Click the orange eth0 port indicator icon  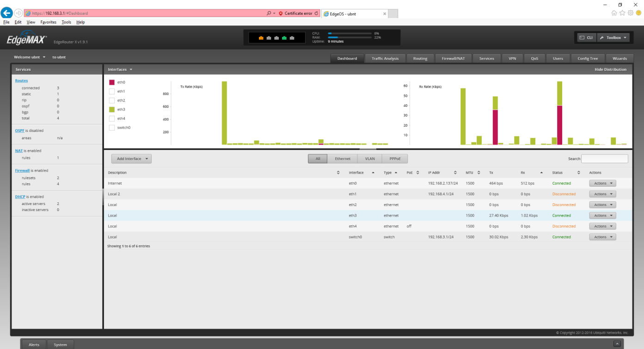tap(261, 38)
